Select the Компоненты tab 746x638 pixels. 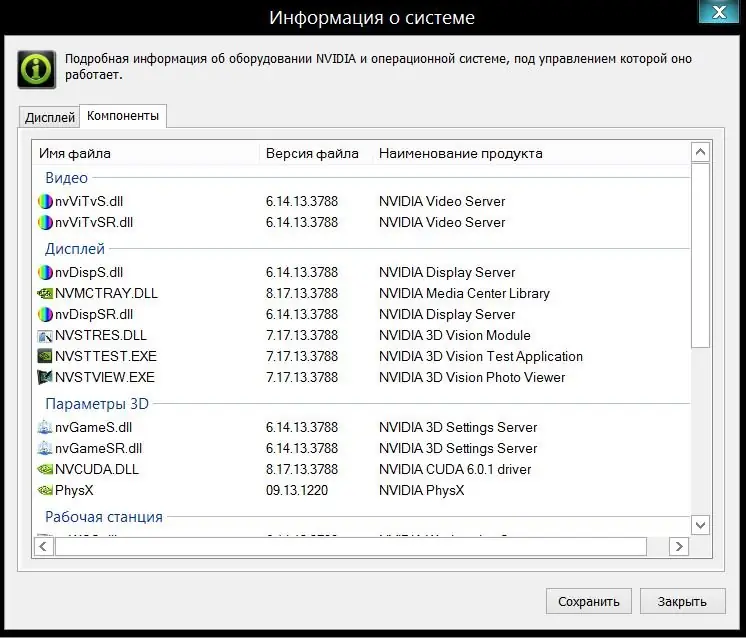click(x=123, y=116)
